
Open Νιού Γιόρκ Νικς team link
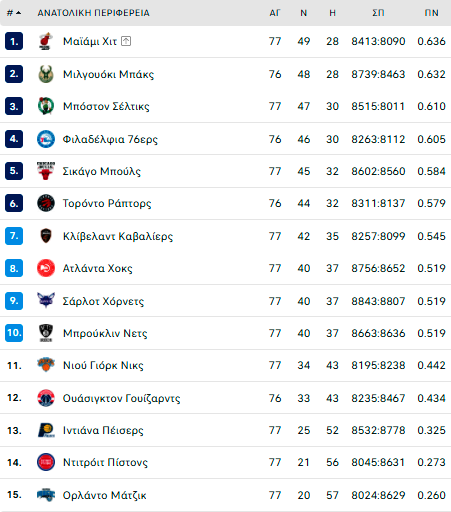point(103,365)
